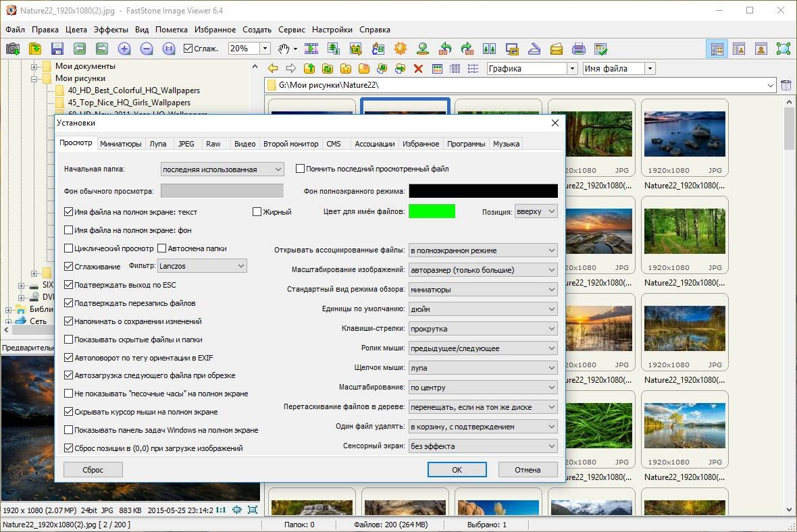Pick green 'Цвет для имён файлов' swatch
The width and height of the screenshot is (797, 532).
pos(432,211)
